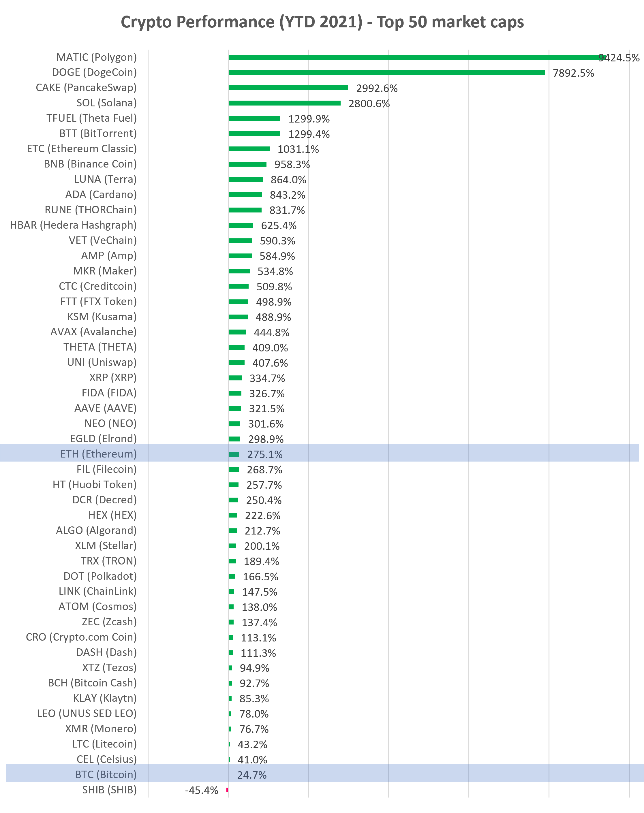Select the MATIC (Polygon) label
Image resolution: width=644 pixels, height=813 pixels.
coord(97,57)
